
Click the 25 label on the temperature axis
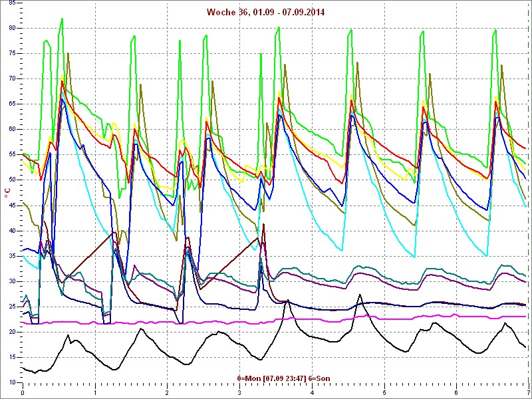tap(11, 307)
